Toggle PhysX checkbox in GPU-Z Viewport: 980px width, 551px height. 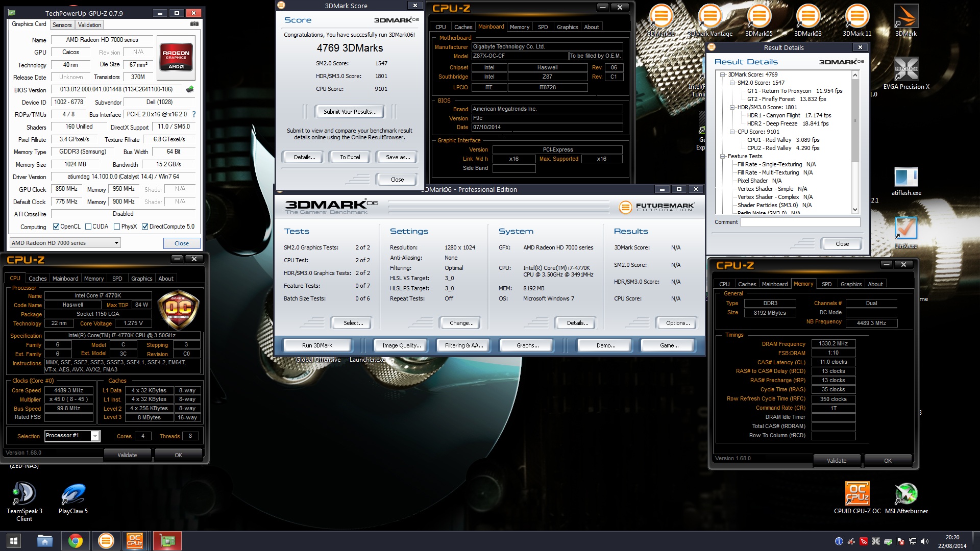pos(117,227)
